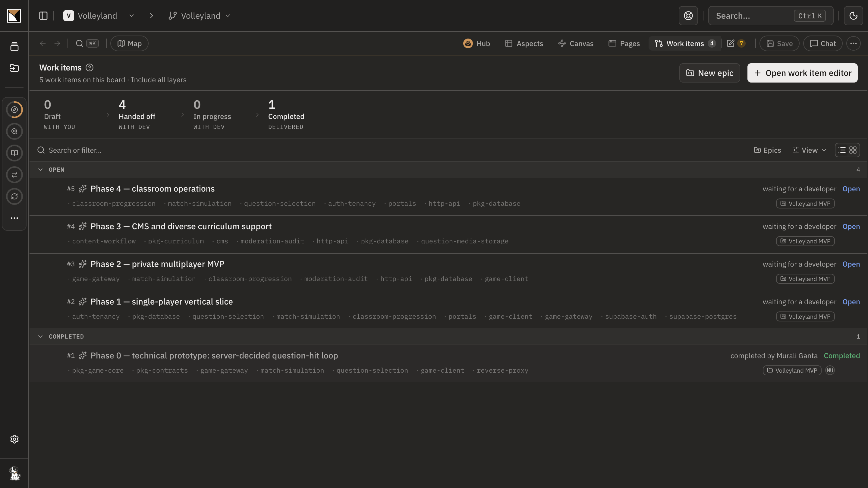Image resolution: width=868 pixels, height=488 pixels.
Task: Click the Work items help question mark
Action: [x=89, y=68]
